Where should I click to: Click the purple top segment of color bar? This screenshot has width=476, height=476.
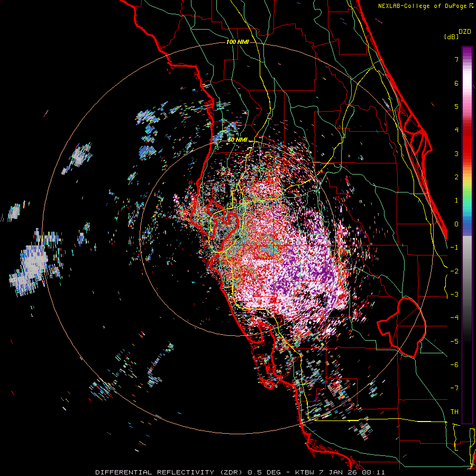click(x=467, y=52)
